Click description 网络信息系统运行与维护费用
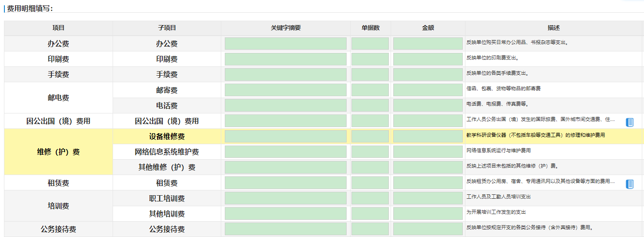 point(498,150)
